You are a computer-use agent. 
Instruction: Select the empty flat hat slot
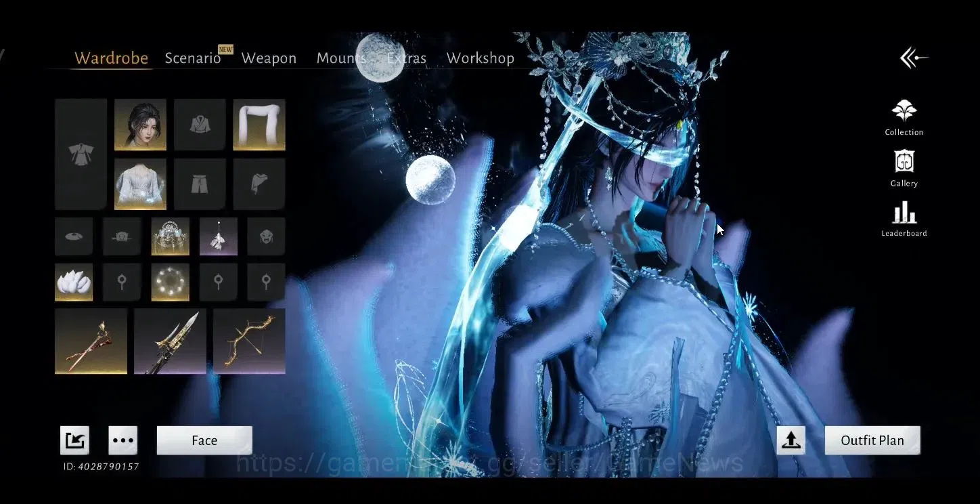click(74, 236)
